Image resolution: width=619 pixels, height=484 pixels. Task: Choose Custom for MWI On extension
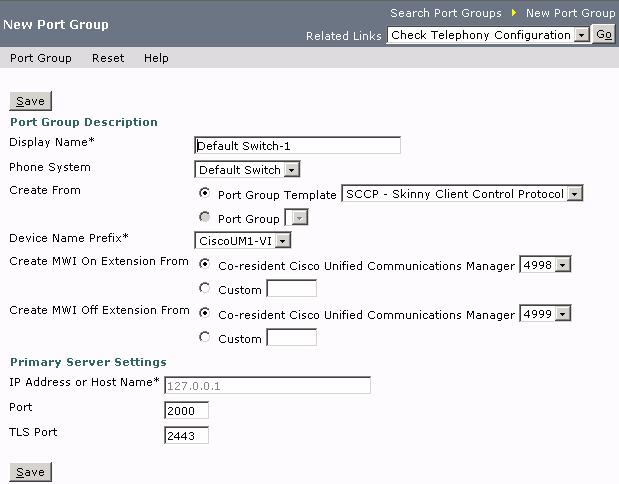205,289
